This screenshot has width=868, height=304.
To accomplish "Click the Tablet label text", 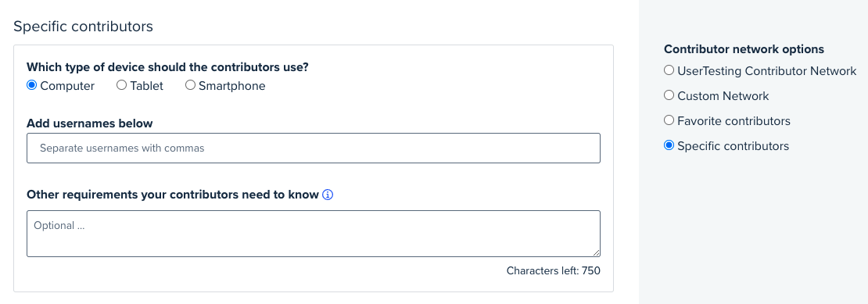I will coord(147,86).
